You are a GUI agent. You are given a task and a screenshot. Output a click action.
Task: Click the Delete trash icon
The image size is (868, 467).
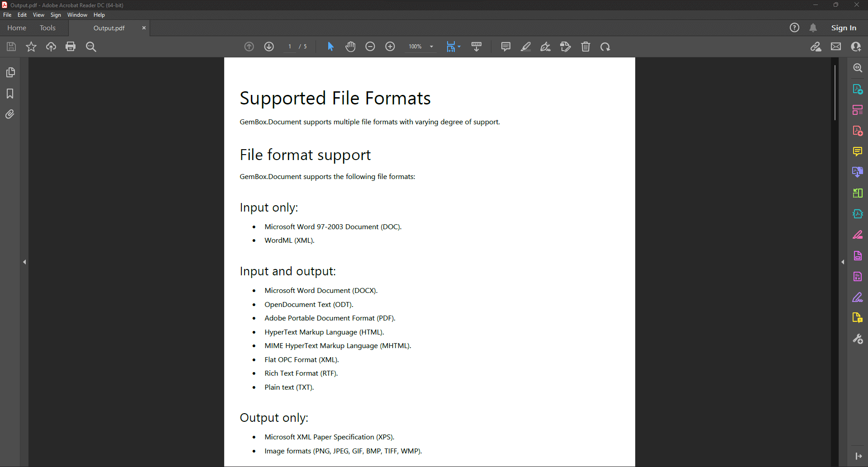point(585,47)
